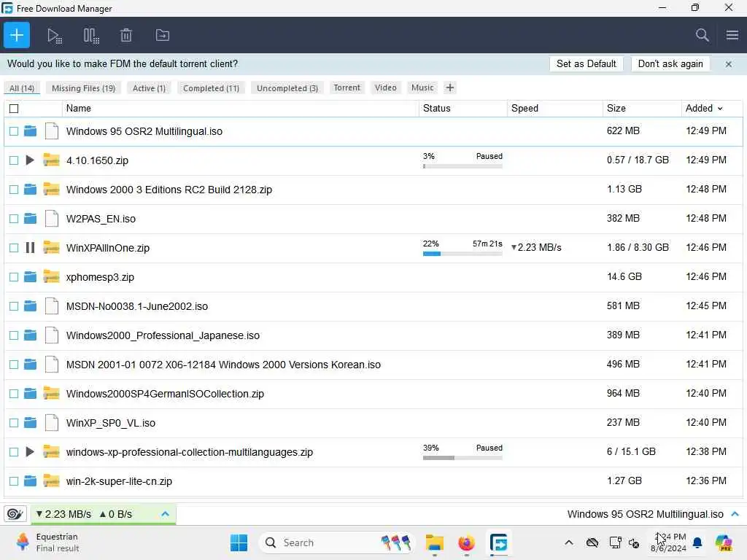This screenshot has height=560, width=747.
Task: Open the notification bell in system tray
Action: (697, 542)
